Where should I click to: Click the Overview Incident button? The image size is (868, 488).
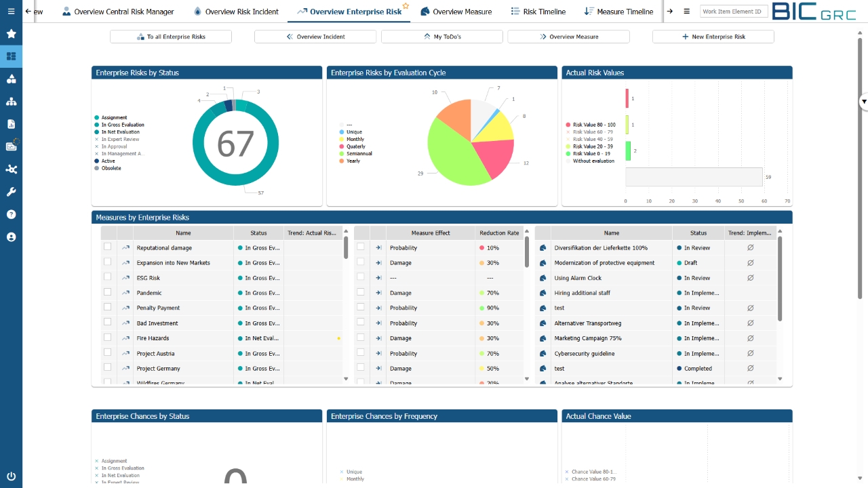315,37
